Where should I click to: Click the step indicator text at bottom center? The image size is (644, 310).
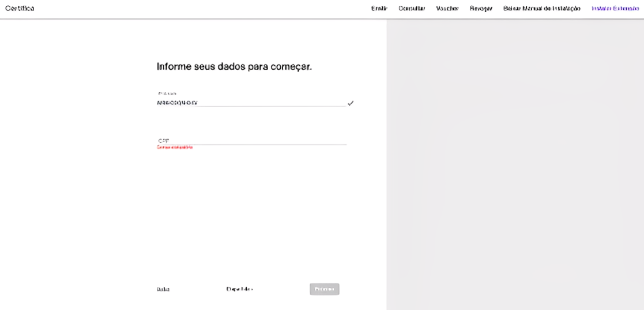[x=239, y=289]
